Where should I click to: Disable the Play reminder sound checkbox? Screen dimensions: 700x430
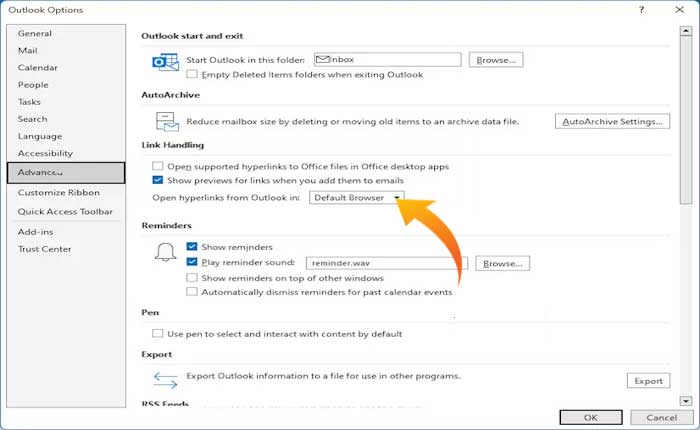pyautogui.click(x=192, y=263)
